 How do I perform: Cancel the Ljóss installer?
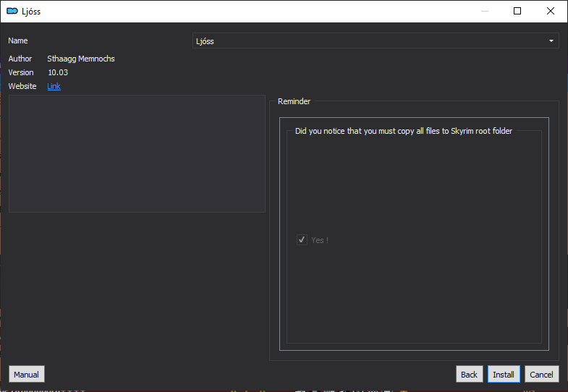[541, 374]
